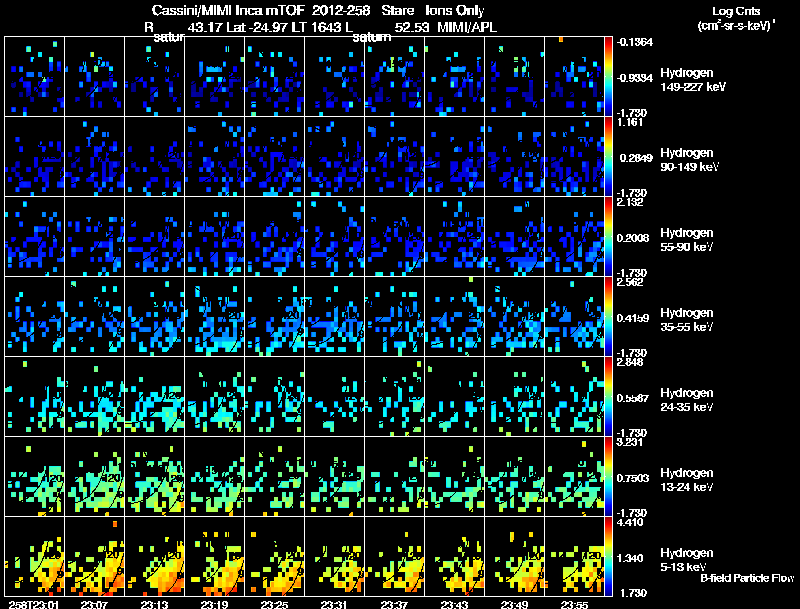This screenshot has width=800, height=609.
Task: Select the Hydrogen 35-55 keV color scale
Action: point(608,316)
